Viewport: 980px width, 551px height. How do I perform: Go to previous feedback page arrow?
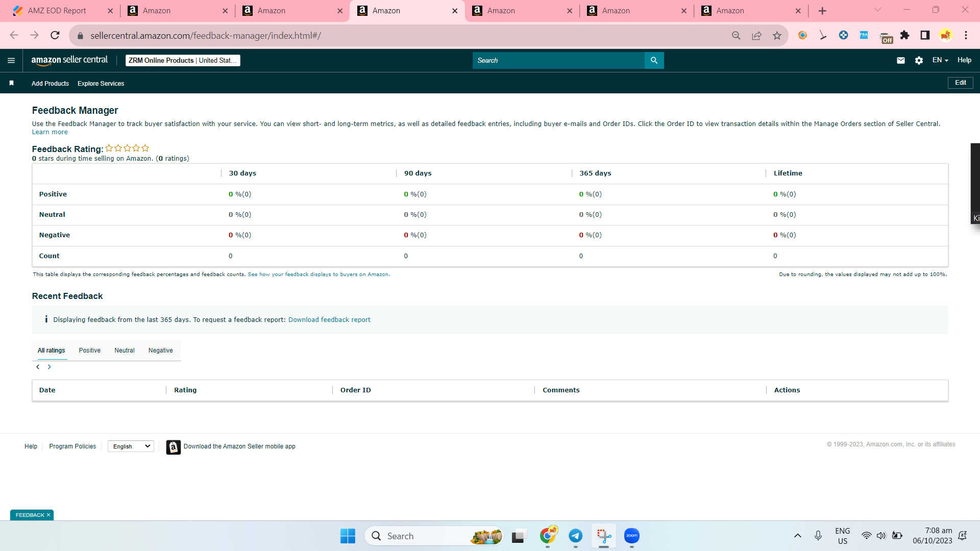(x=38, y=367)
